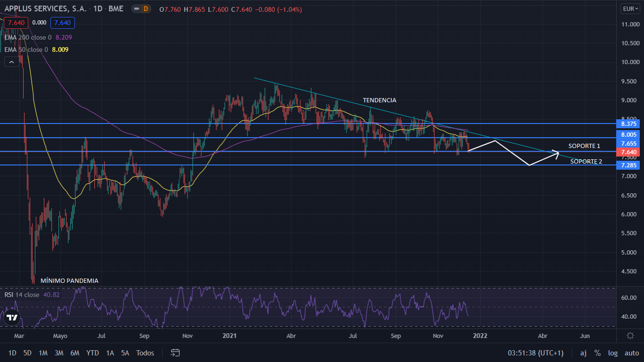Viewport: 644px width, 362px height.
Task: Select the YTD time range
Action: click(x=93, y=353)
